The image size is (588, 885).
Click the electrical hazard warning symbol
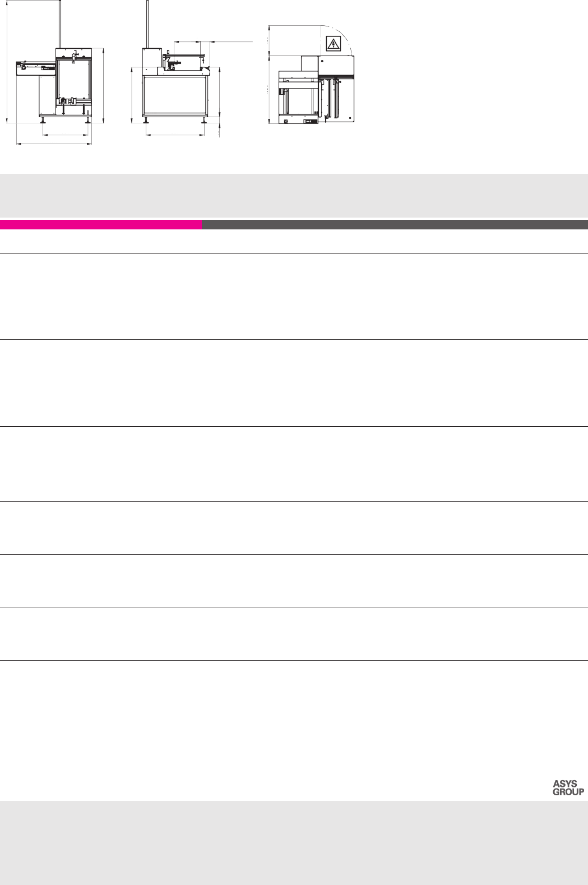[x=334, y=44]
